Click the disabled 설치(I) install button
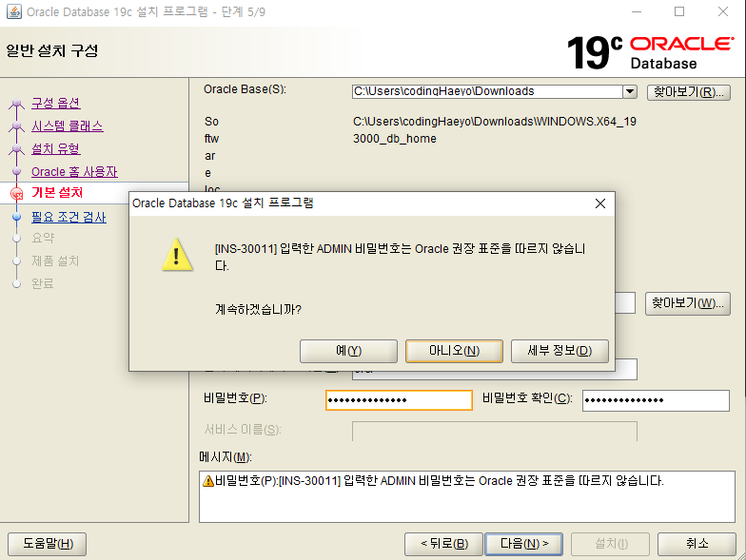The width and height of the screenshot is (746, 560). 611,544
